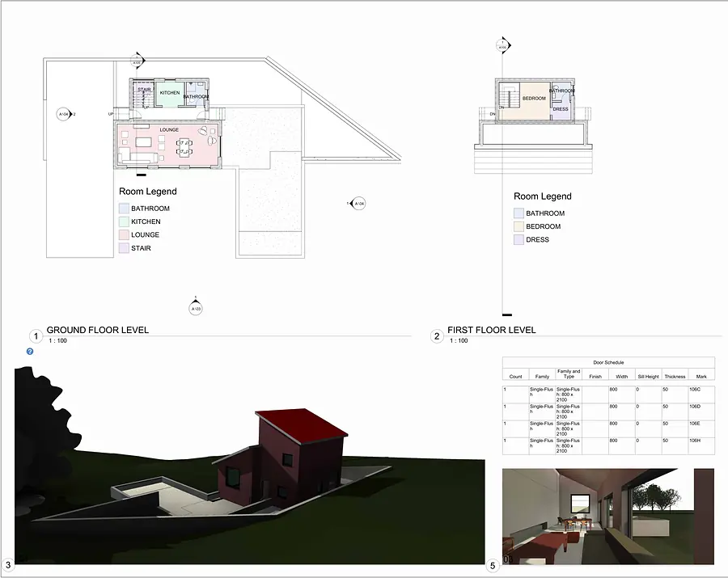Click the blue help question mark icon
The height and width of the screenshot is (578, 728).
point(30,351)
